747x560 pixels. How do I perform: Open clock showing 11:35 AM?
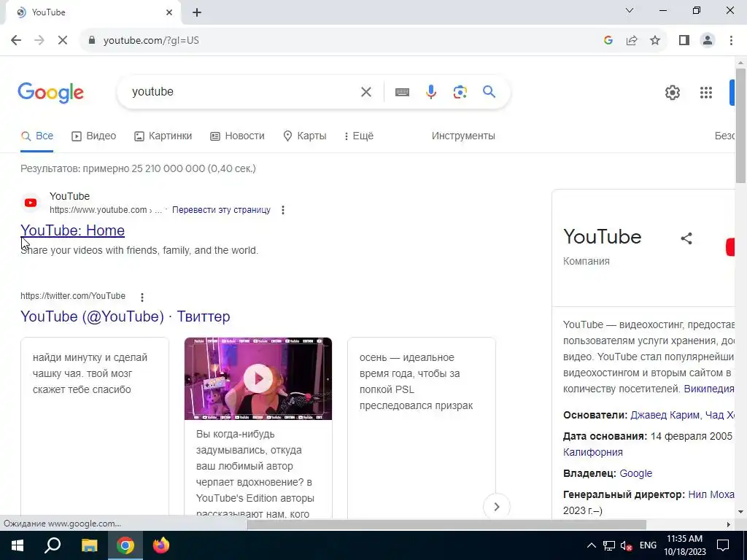684,545
